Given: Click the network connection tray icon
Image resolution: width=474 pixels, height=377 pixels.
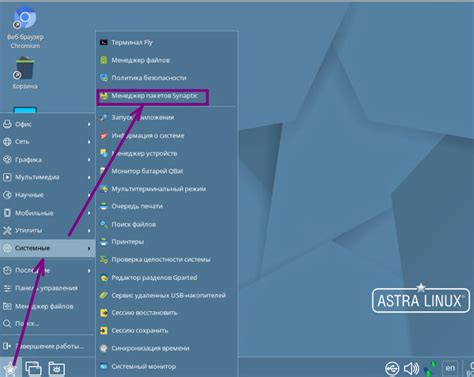Looking at the screenshot, I should (x=430, y=368).
